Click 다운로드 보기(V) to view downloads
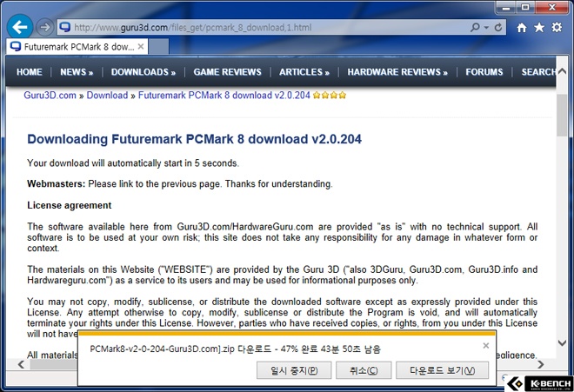574x392 pixels. [442, 370]
